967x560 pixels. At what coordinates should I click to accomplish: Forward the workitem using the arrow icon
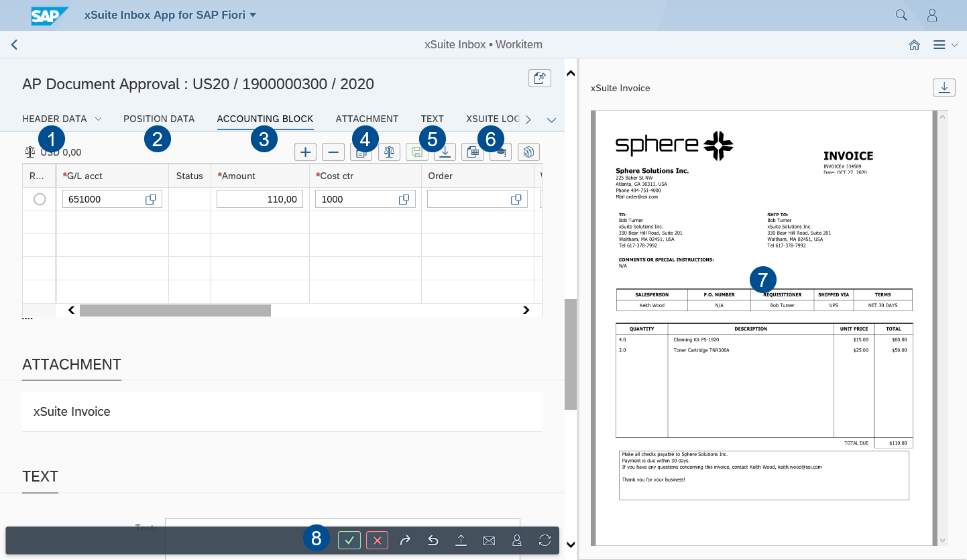[x=405, y=540]
